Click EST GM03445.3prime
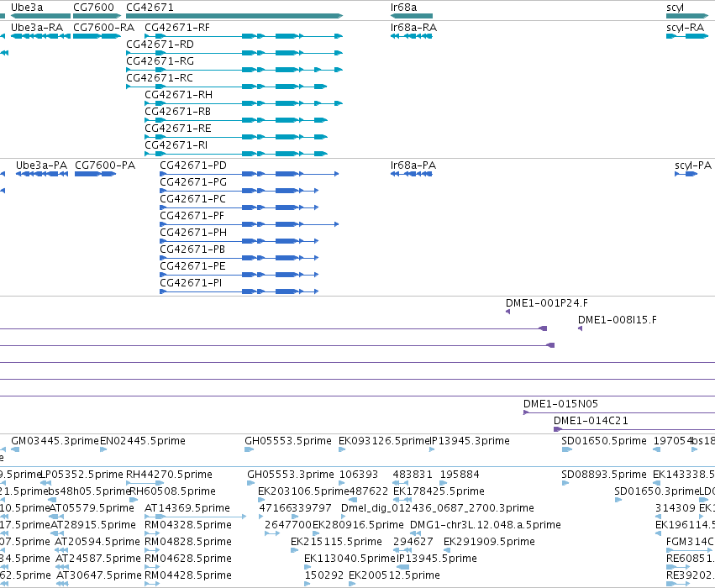715x588 pixels. click(x=55, y=441)
